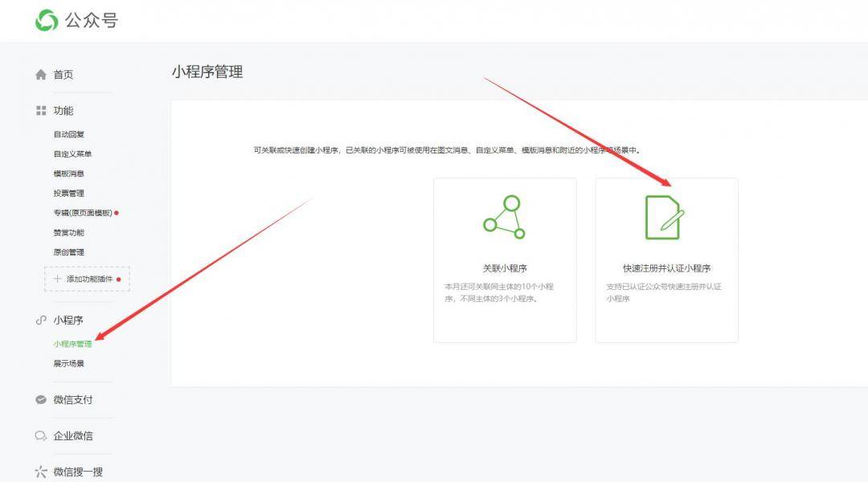Click the grid icon beside 功能
This screenshot has height=482, width=868.
pyautogui.click(x=40, y=111)
